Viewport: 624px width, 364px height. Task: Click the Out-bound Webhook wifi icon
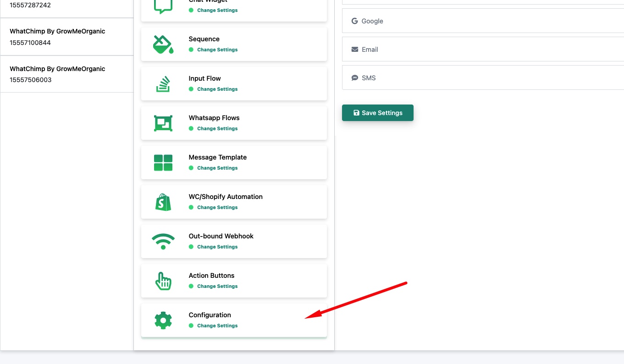pyautogui.click(x=163, y=242)
